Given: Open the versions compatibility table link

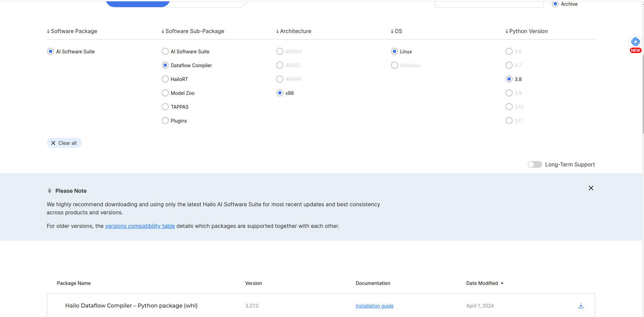Looking at the screenshot, I should 140,226.
